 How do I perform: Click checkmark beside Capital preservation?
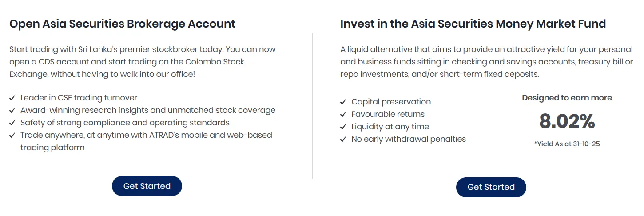(343, 102)
